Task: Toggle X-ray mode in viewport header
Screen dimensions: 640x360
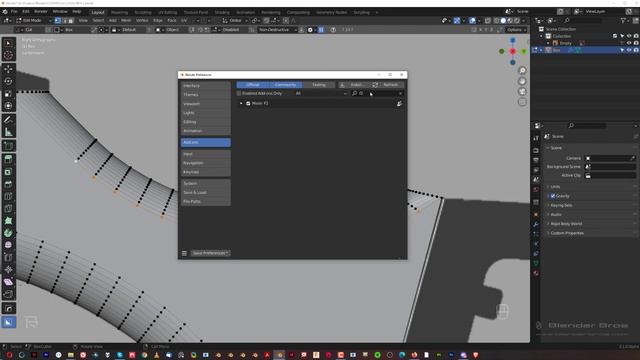Action: point(488,20)
